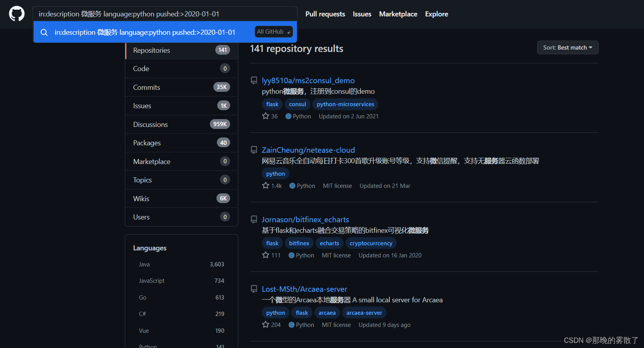Viewport: 644px width, 348px height.
Task: Click the star icon showing 111 stars
Action: pos(266,255)
